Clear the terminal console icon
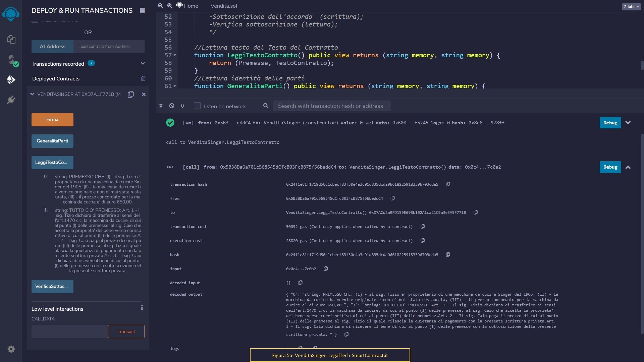644x362 pixels. [x=172, y=106]
